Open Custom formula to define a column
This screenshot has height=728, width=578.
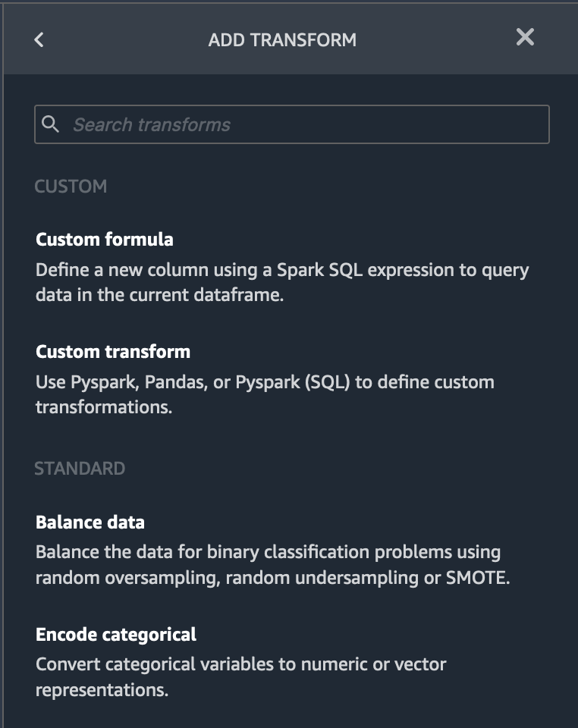click(104, 239)
